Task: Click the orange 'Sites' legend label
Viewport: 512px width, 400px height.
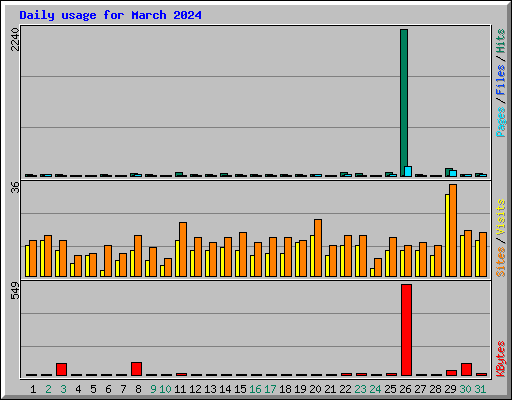Action: 501,262
